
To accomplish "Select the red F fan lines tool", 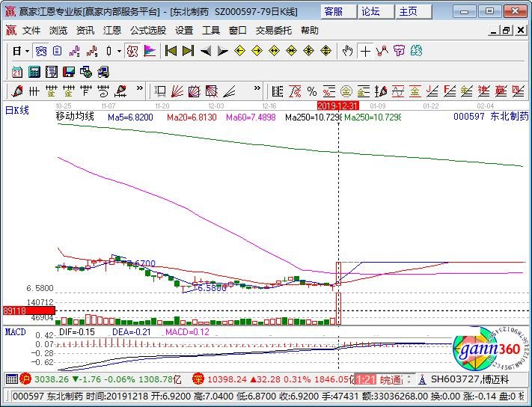I will [x=449, y=91].
